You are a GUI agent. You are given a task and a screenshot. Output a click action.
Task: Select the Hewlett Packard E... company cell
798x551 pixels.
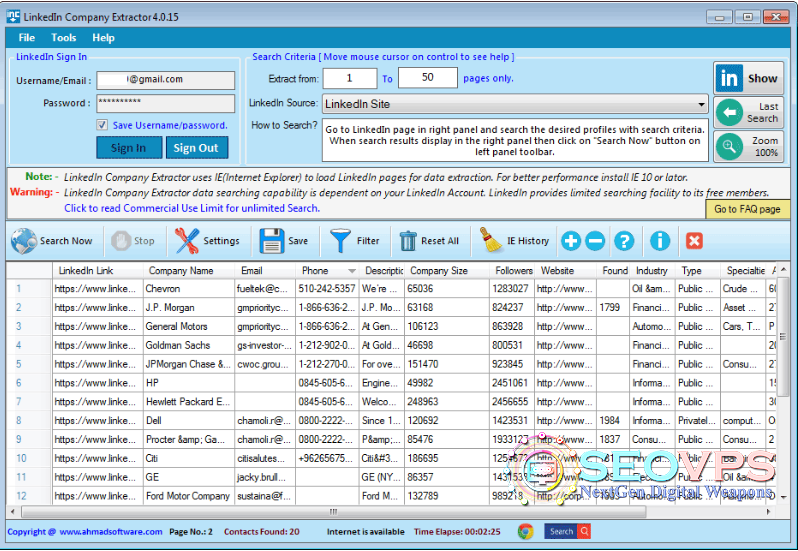coord(189,402)
